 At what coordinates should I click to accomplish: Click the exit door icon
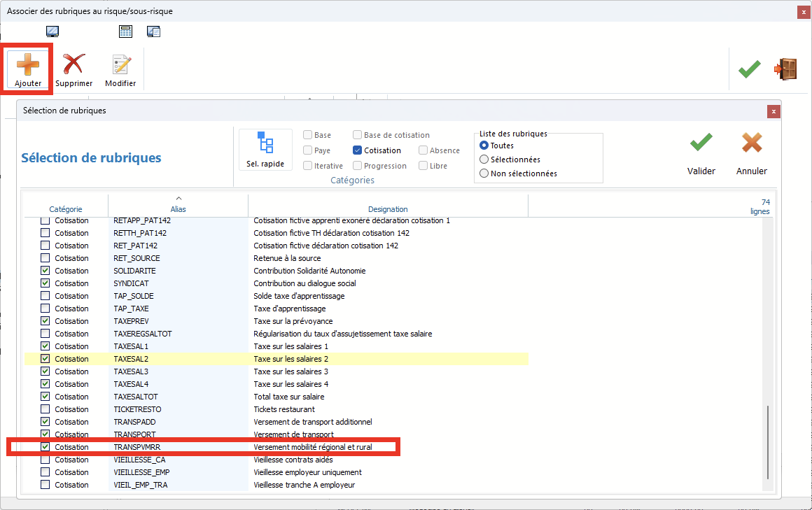tap(785, 69)
